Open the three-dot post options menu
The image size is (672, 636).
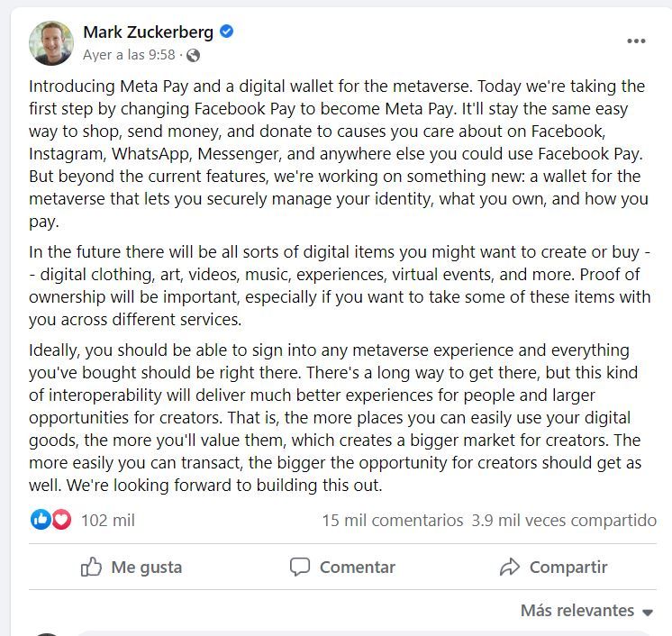[636, 41]
